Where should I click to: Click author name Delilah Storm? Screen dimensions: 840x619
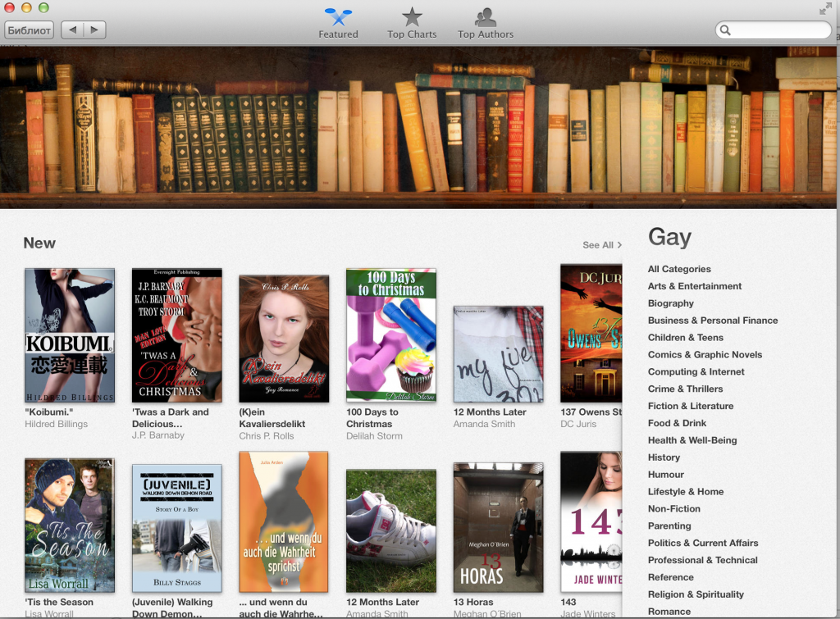tap(374, 436)
